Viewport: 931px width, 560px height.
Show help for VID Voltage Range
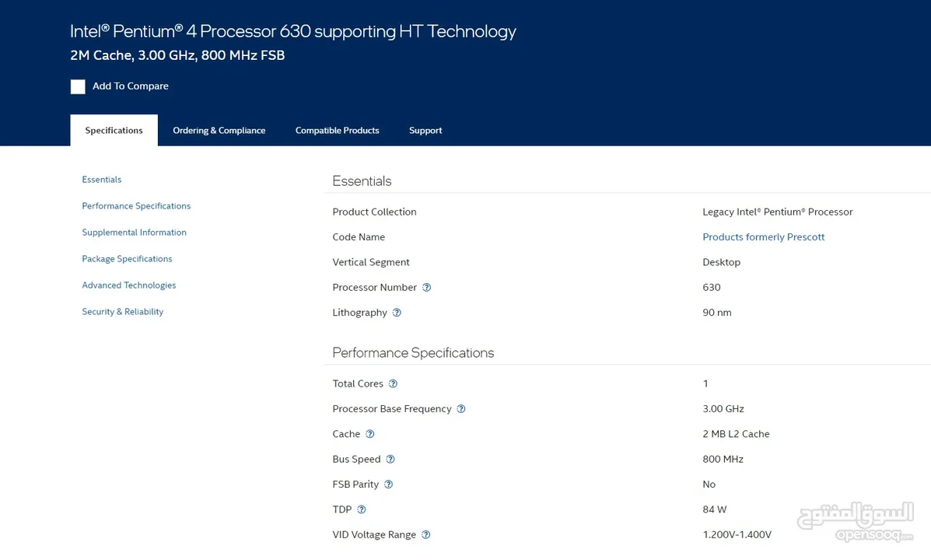(x=425, y=534)
